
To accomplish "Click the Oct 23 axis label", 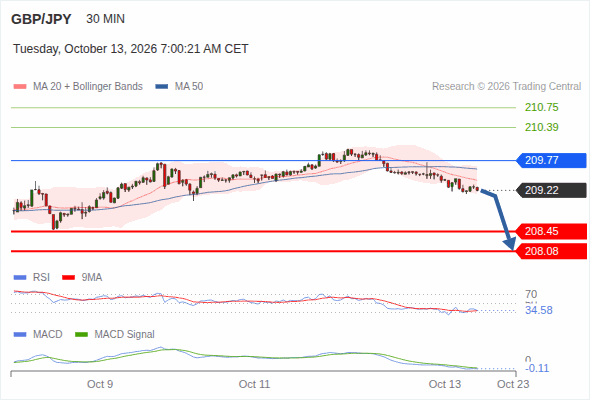I will pyautogui.click(x=513, y=384).
